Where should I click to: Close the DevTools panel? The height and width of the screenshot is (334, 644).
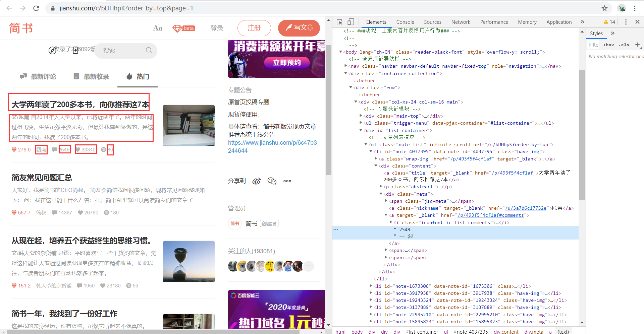pos(637,22)
